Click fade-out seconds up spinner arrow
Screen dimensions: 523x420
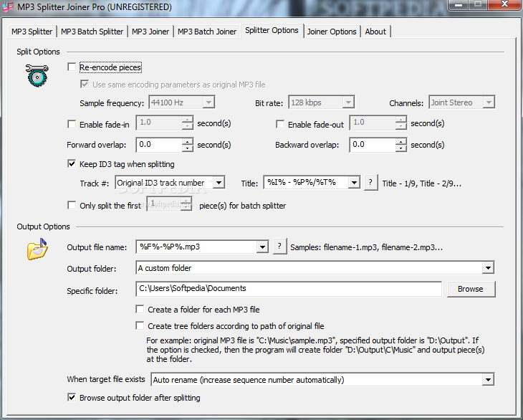point(401,120)
